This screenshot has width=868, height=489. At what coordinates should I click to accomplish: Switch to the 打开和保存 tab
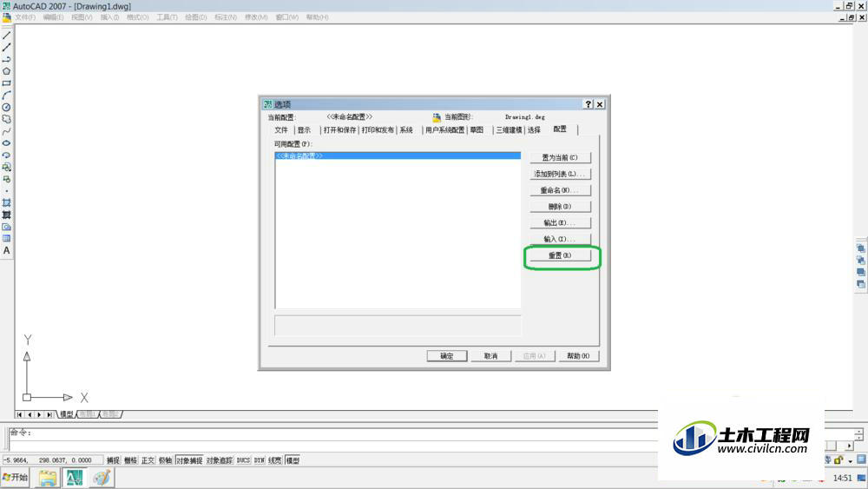340,130
